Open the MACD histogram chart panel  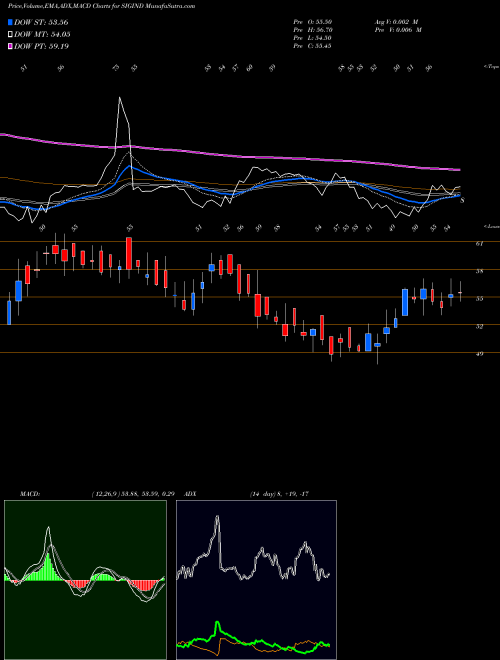click(85, 580)
